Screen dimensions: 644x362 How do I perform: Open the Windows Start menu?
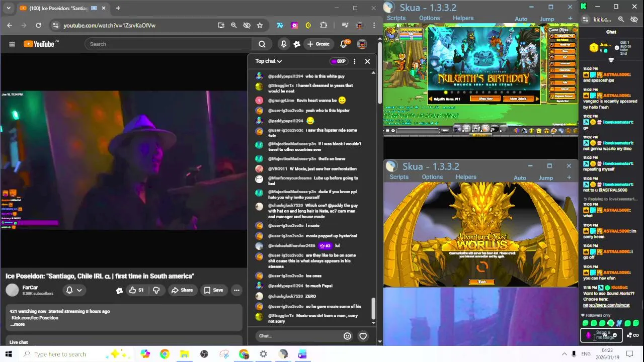[x=9, y=354]
